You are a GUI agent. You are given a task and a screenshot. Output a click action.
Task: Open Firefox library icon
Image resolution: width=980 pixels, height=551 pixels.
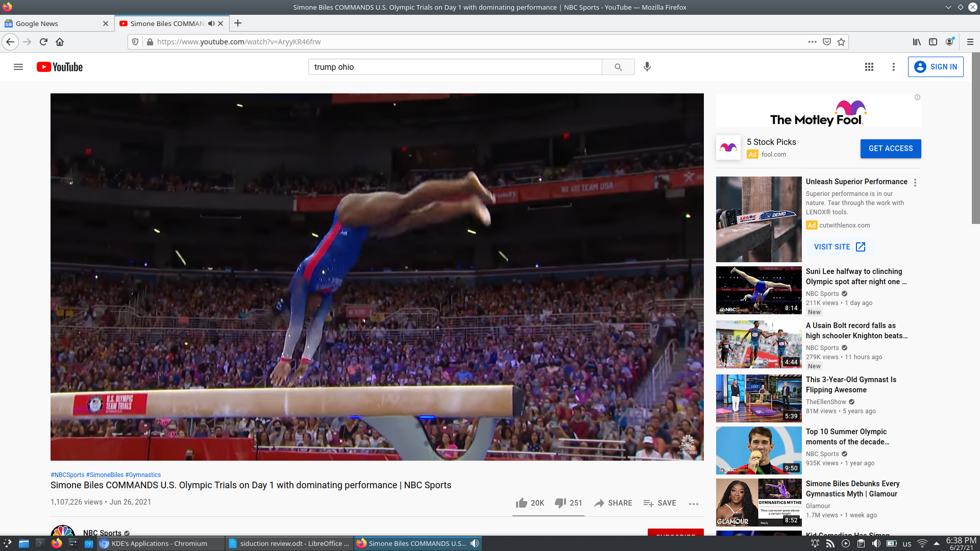click(917, 42)
